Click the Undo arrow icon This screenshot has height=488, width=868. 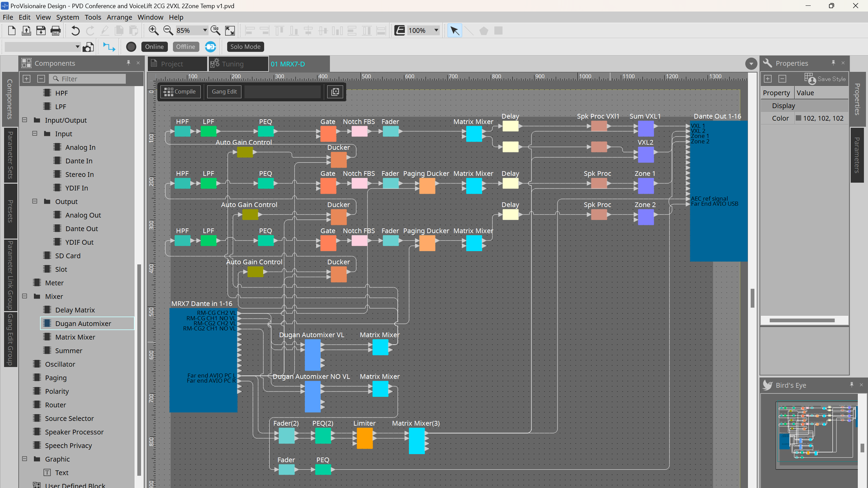pyautogui.click(x=75, y=30)
